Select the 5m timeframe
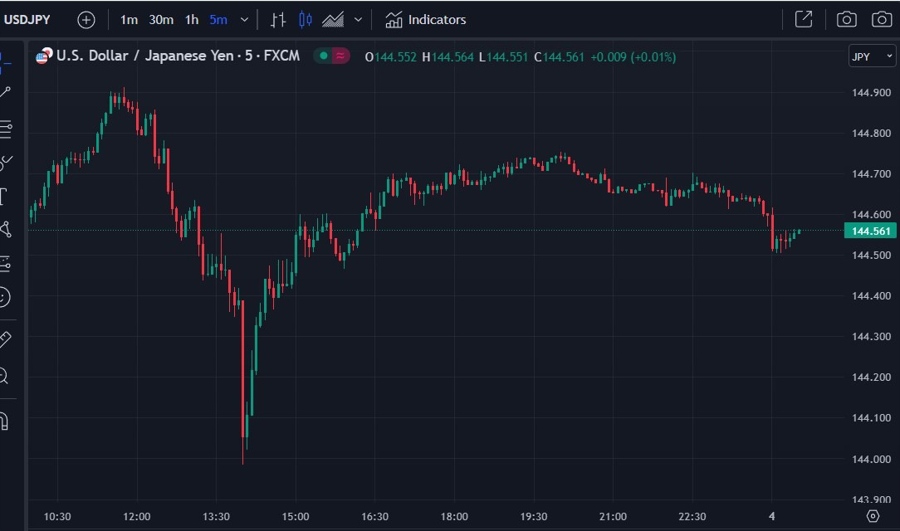The width and height of the screenshot is (900, 531). pyautogui.click(x=218, y=20)
